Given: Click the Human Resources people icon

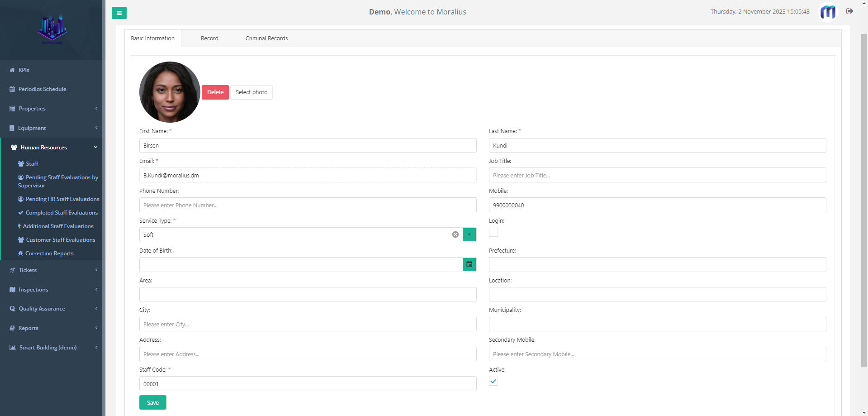Looking at the screenshot, I should (x=14, y=148).
